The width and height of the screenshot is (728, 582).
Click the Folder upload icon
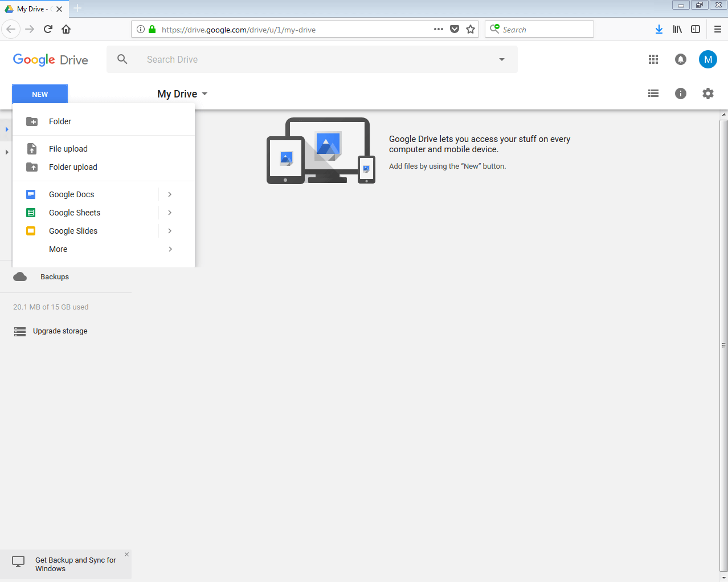click(32, 167)
